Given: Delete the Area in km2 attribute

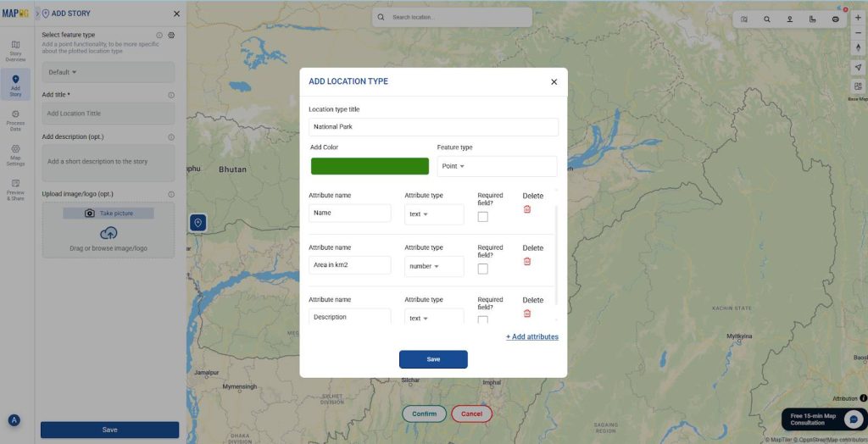Looking at the screenshot, I should [526, 261].
